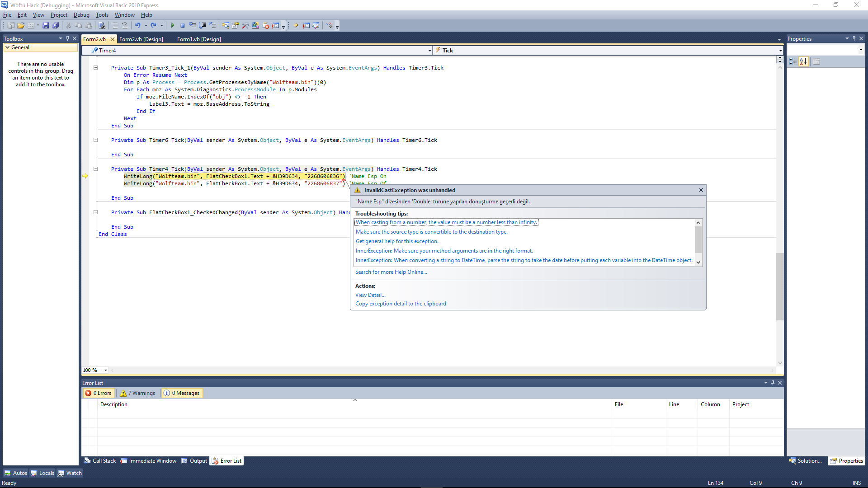Click the Show Next Statement yellow arrow icon
This screenshot has height=488, width=868.
point(296,26)
